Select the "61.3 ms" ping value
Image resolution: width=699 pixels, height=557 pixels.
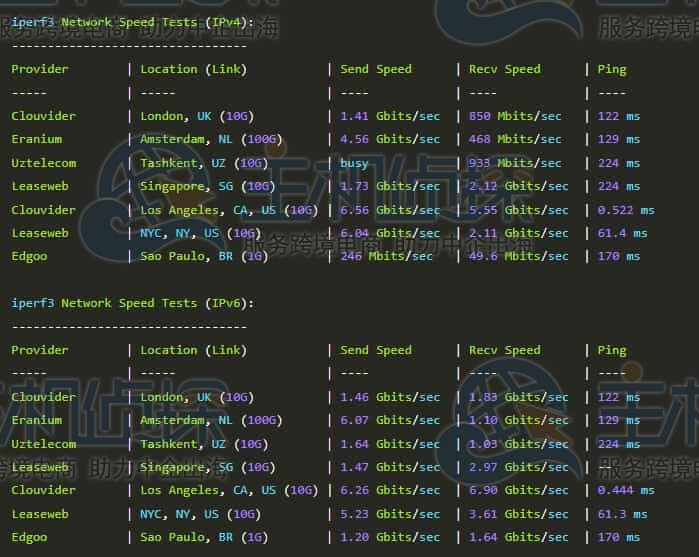coord(622,514)
